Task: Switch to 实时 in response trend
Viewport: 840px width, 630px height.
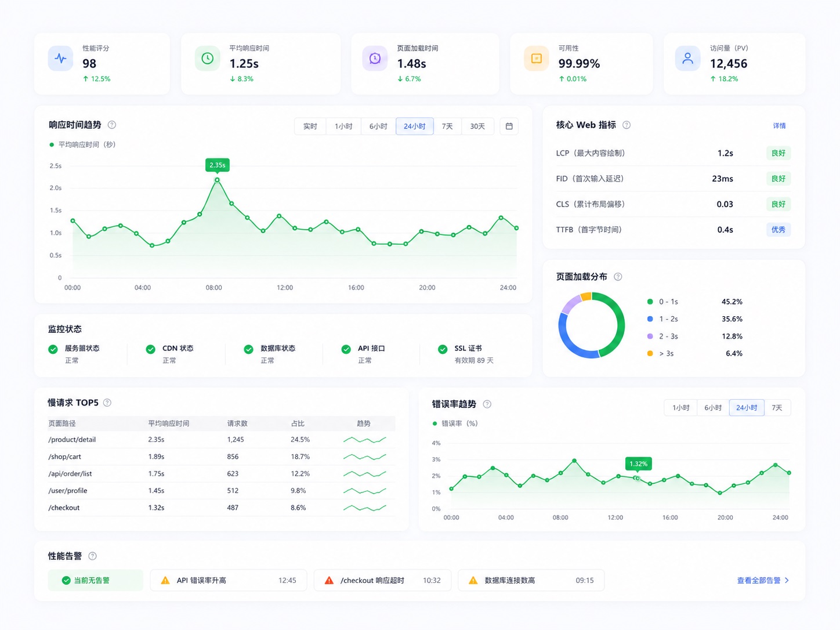Action: pos(310,126)
